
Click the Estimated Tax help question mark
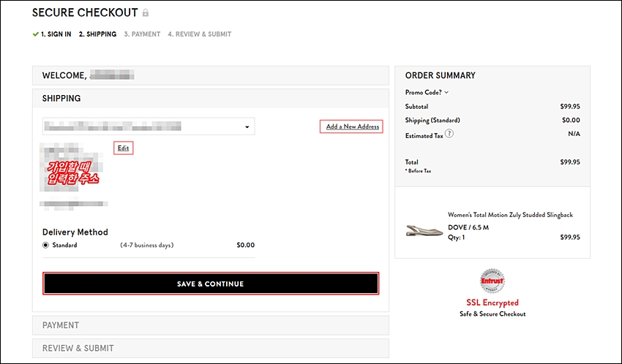(449, 134)
